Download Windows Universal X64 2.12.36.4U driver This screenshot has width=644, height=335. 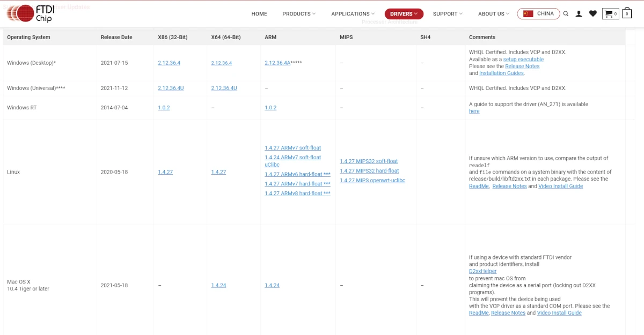(x=224, y=88)
